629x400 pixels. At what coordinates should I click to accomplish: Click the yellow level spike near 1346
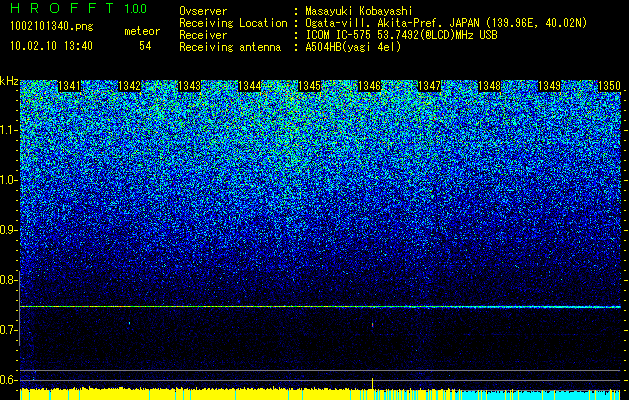(x=373, y=383)
